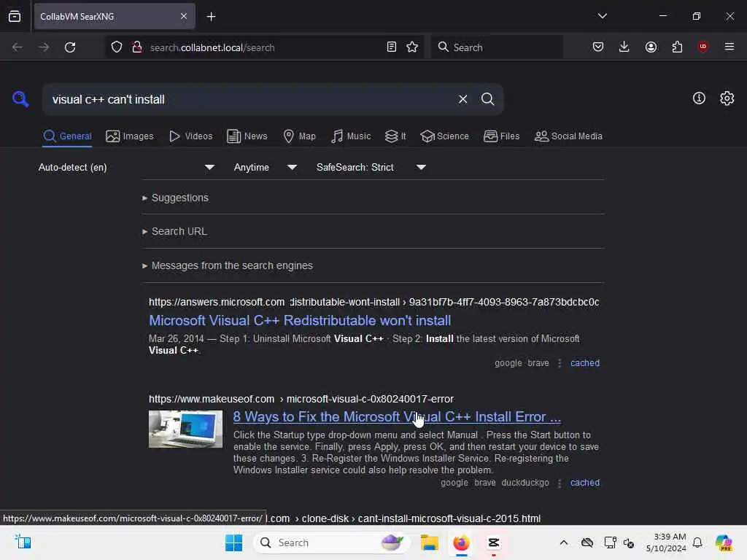Screen dimensions: 747x560
Task: Open the cant-install-microsoft-visual-c-2015.html URL line
Action: coord(403,518)
